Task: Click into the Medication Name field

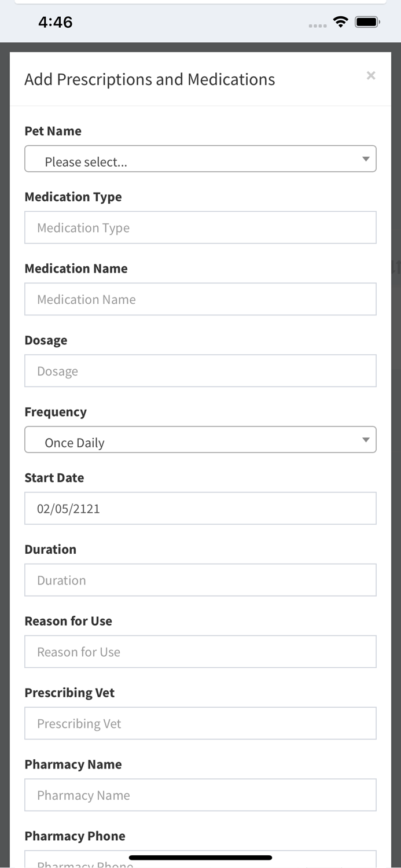Action: [200, 299]
